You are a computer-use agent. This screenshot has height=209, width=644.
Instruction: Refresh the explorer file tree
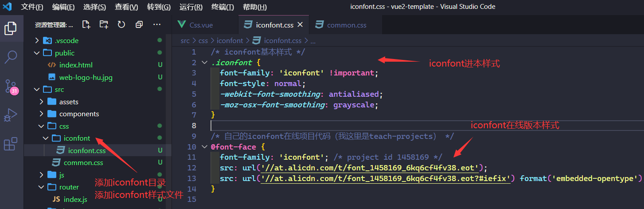tap(121, 24)
